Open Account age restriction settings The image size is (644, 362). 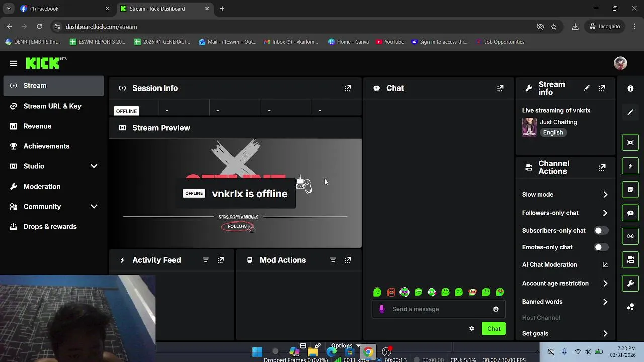pos(565,283)
